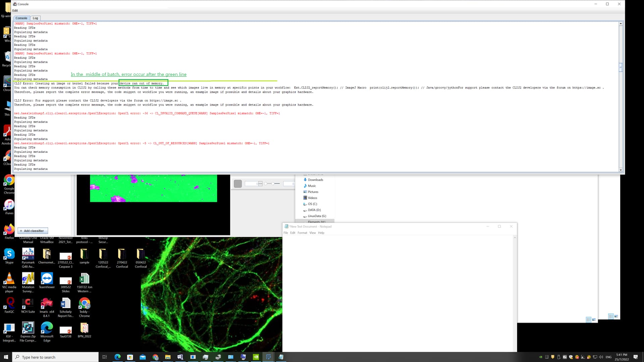Click the console scroll down arrow

pos(621,170)
